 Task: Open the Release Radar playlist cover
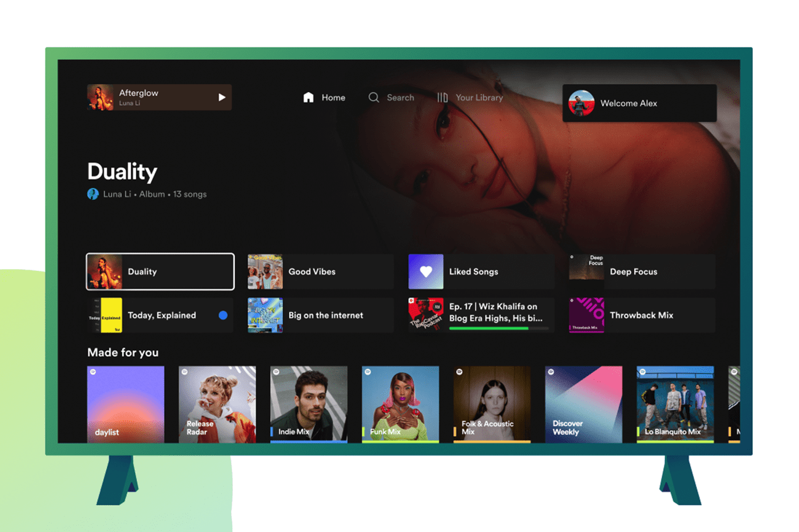(x=217, y=404)
